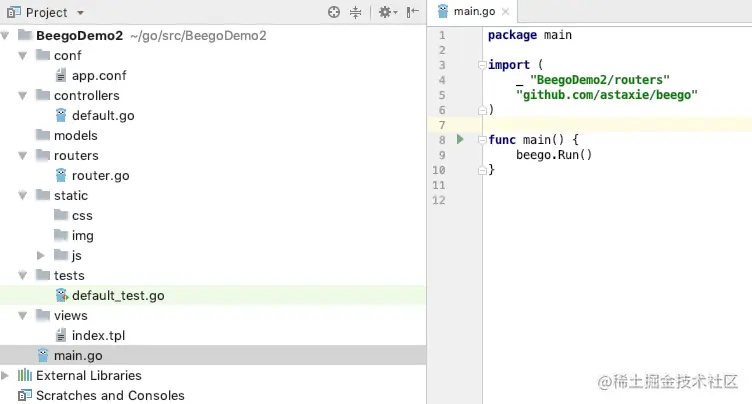This screenshot has height=404, width=752.
Task: Click "BeegoDemo2/routers" import string
Action: 599,80
